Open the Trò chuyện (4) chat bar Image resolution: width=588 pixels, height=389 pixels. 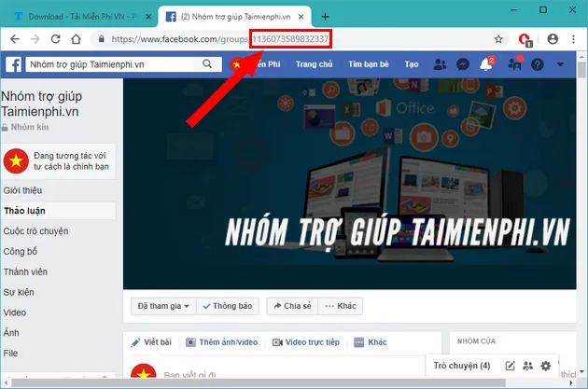(x=462, y=366)
